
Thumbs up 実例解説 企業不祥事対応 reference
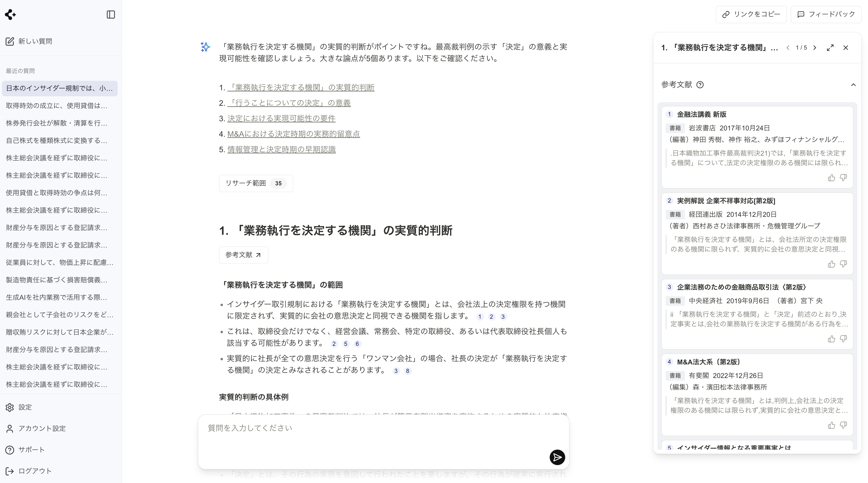point(831,264)
